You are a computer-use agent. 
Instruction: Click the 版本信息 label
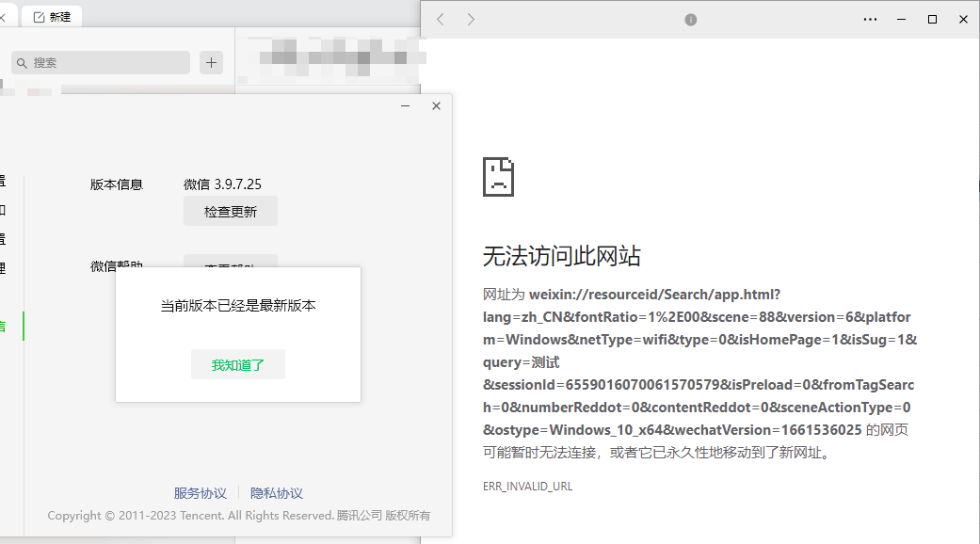point(116,184)
